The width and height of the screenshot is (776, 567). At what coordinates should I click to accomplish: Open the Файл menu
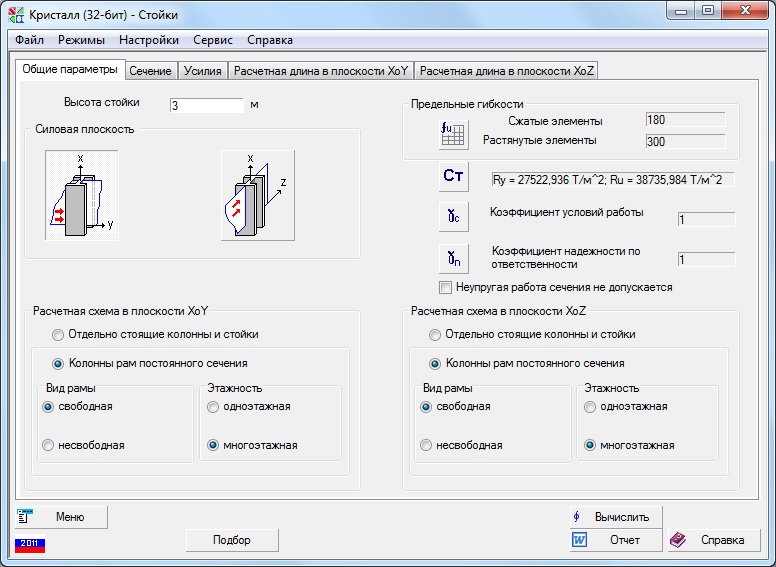[29, 40]
